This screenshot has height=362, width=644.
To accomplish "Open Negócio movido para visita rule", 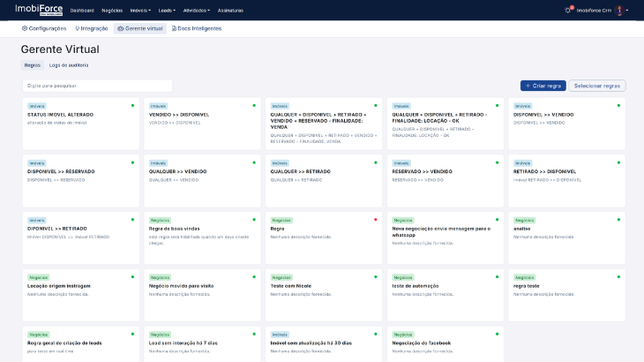I will coord(202,295).
